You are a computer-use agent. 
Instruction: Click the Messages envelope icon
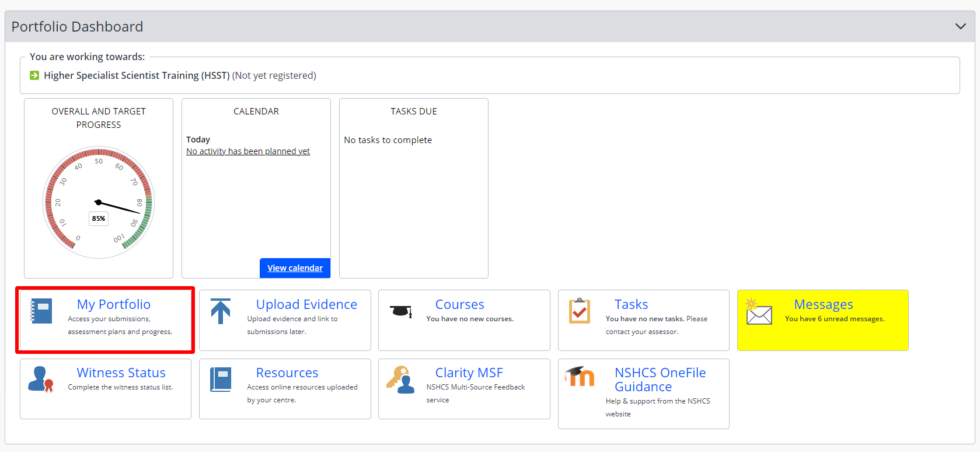759,312
